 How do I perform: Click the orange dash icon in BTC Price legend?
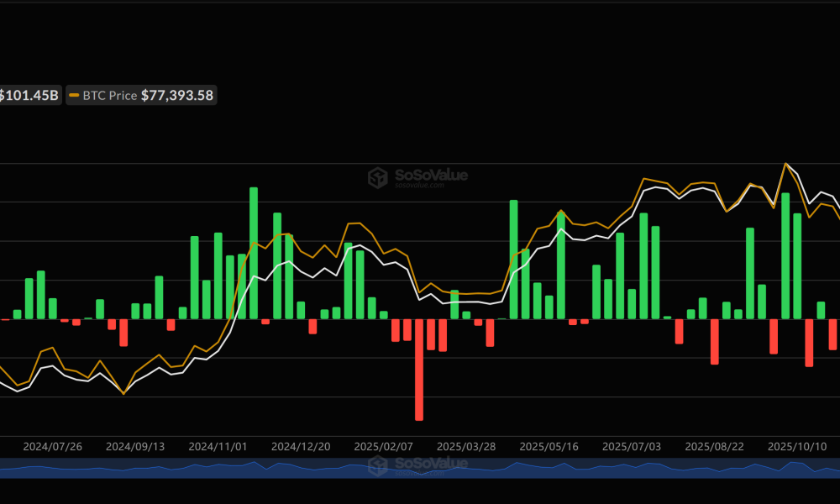tap(74, 95)
